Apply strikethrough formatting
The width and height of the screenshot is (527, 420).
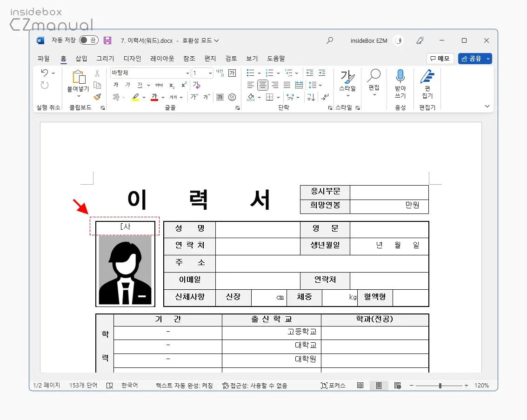(159, 85)
